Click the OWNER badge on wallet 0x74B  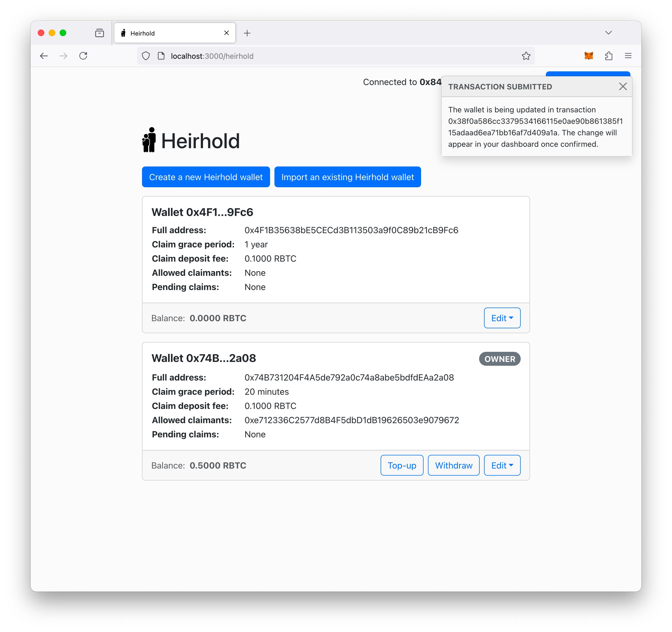(x=500, y=359)
